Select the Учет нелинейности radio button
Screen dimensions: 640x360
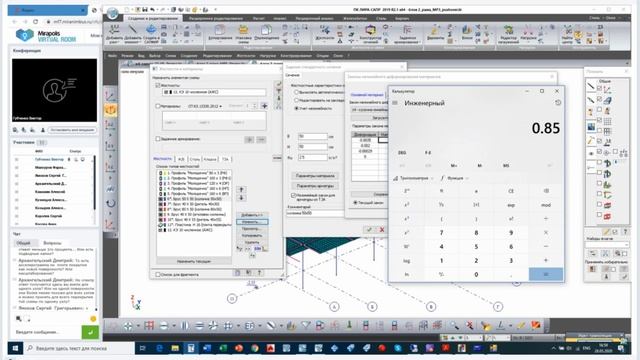tap(296, 109)
